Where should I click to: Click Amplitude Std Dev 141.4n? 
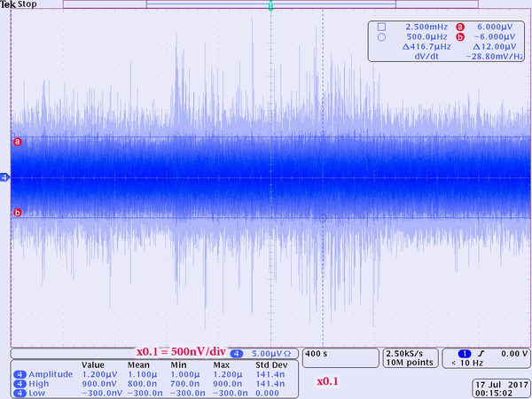click(270, 374)
